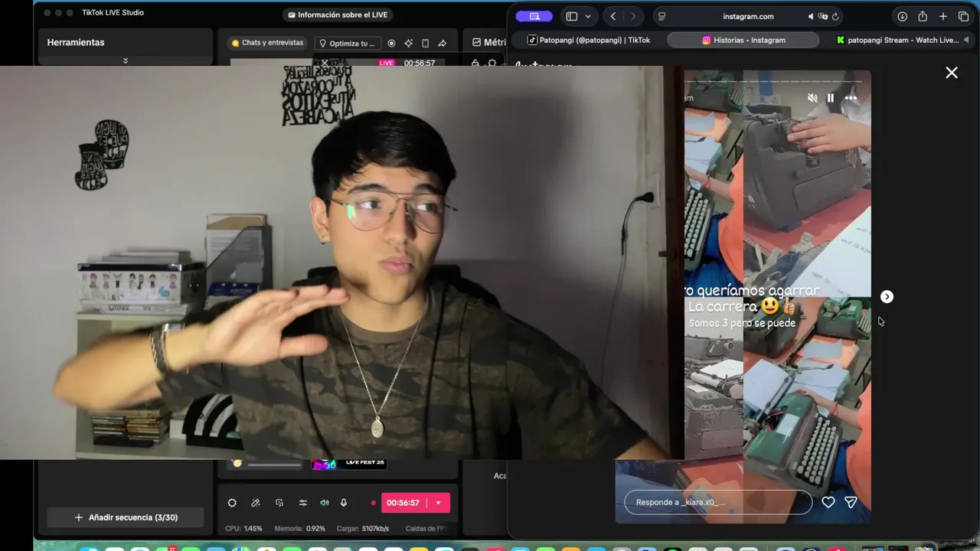Send the story via paper plane icon
The height and width of the screenshot is (551, 980).
[x=851, y=502]
